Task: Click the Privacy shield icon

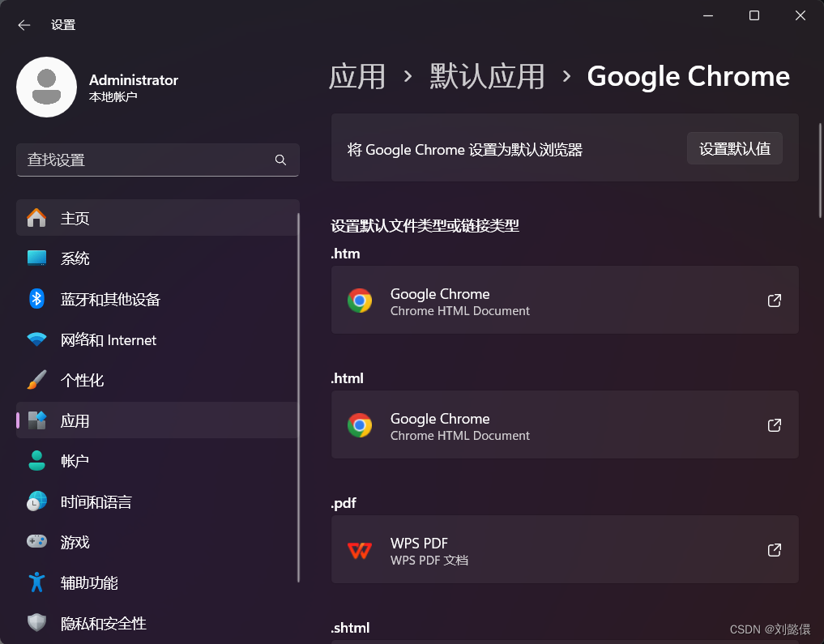Action: [x=36, y=622]
